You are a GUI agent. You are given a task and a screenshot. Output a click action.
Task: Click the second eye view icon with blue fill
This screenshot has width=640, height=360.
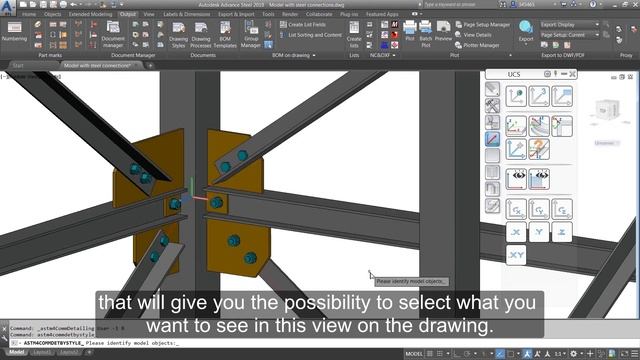coord(539,179)
